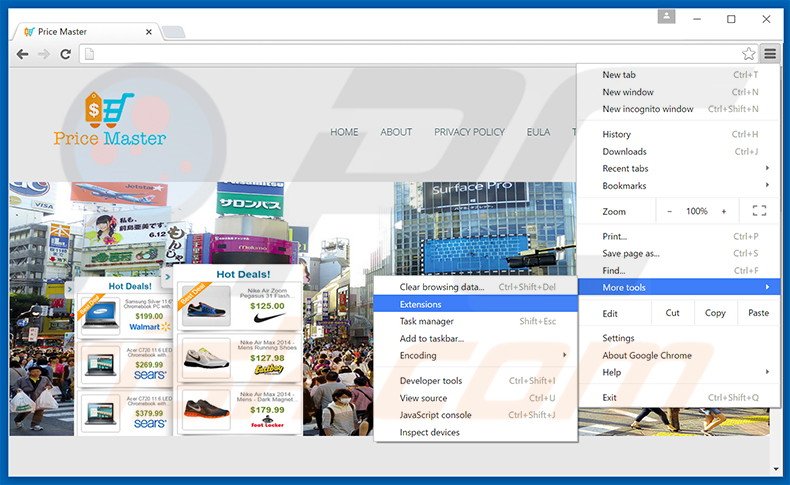Go to the HOME page link
Viewport: 790px width, 485px height.
point(344,132)
